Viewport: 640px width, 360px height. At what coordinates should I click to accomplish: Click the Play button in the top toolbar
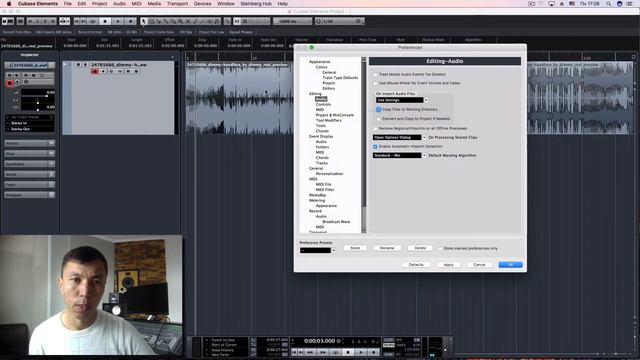coord(118,21)
